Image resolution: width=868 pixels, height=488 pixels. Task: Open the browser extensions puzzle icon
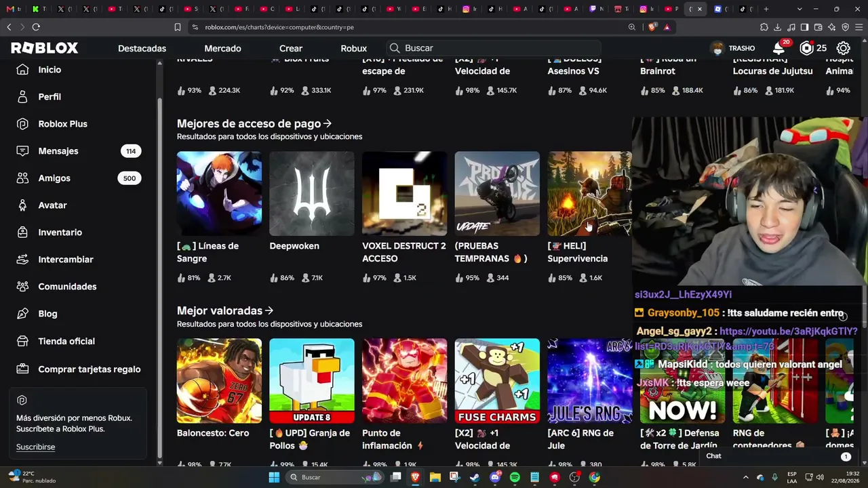click(764, 27)
